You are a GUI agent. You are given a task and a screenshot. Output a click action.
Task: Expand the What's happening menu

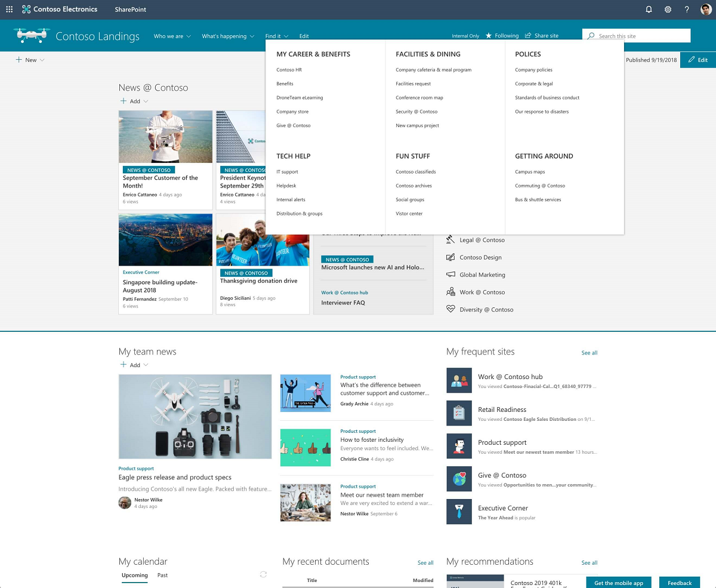(x=228, y=36)
